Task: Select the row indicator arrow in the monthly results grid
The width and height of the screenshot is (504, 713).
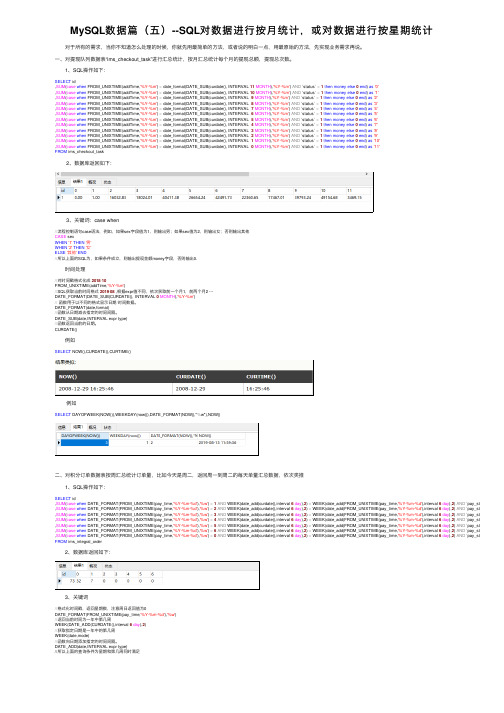Action: coord(59,198)
